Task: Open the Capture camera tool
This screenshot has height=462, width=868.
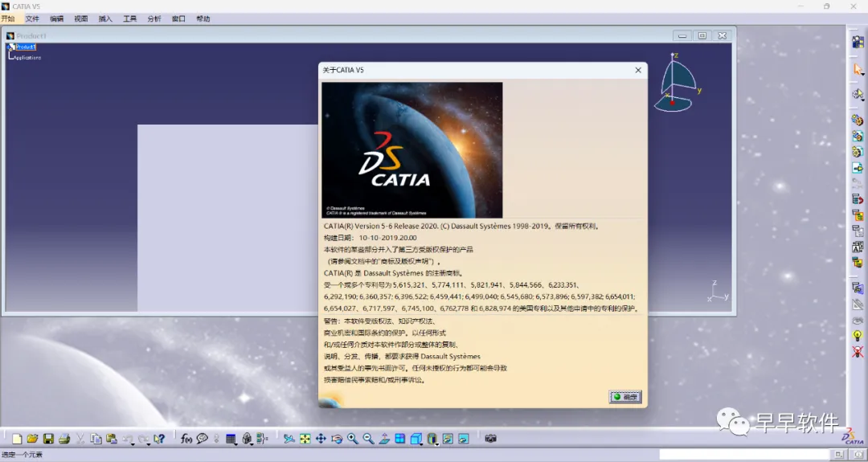Action: click(x=490, y=439)
